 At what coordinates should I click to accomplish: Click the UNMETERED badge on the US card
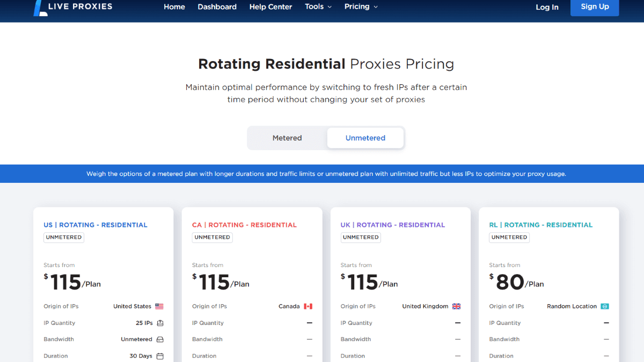pos(64,237)
